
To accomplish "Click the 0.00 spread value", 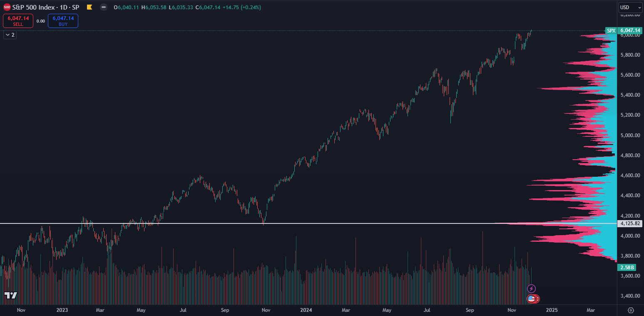I will (40, 21).
